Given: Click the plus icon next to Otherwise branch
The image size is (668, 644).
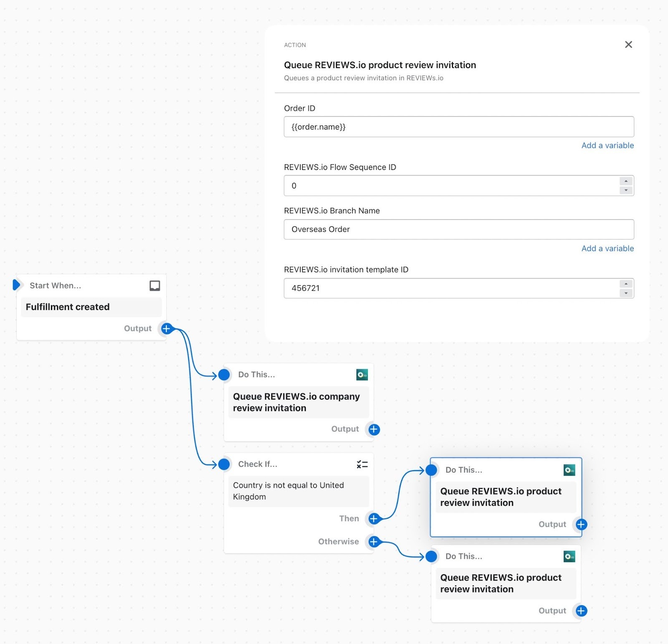Looking at the screenshot, I should [373, 542].
